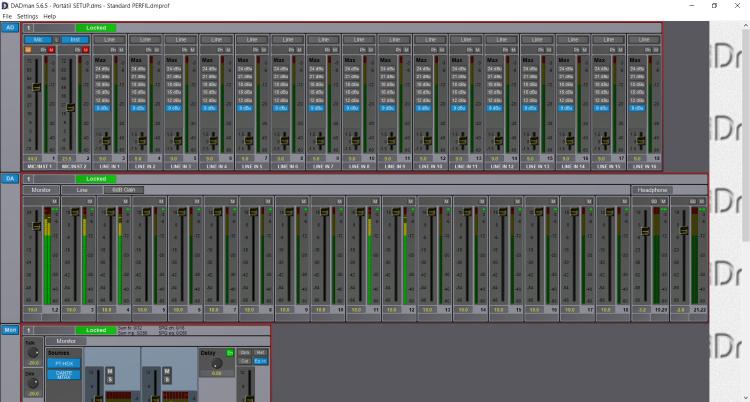Click the AD section label button
The image size is (750, 402).
(x=10, y=27)
